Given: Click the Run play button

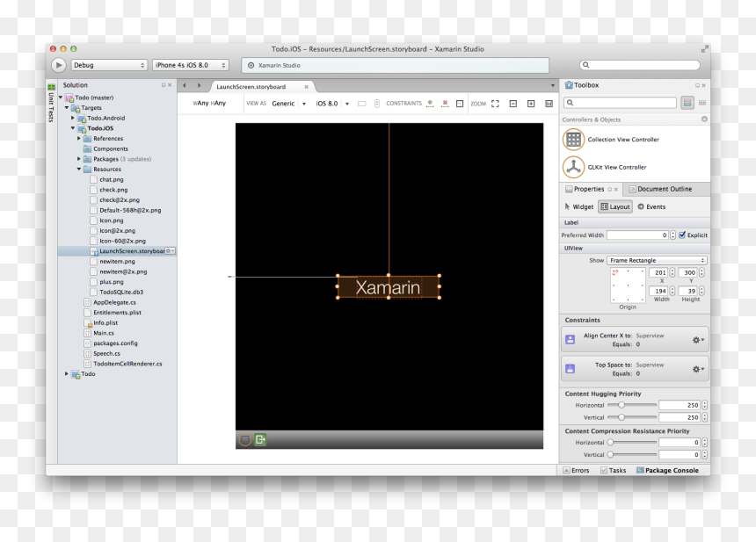Looking at the screenshot, I should (x=58, y=65).
